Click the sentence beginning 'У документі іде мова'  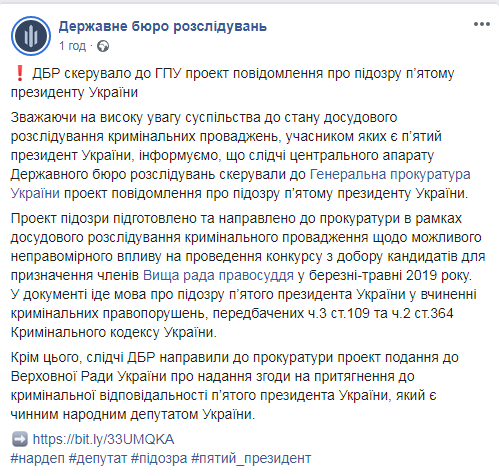[x=244, y=313]
